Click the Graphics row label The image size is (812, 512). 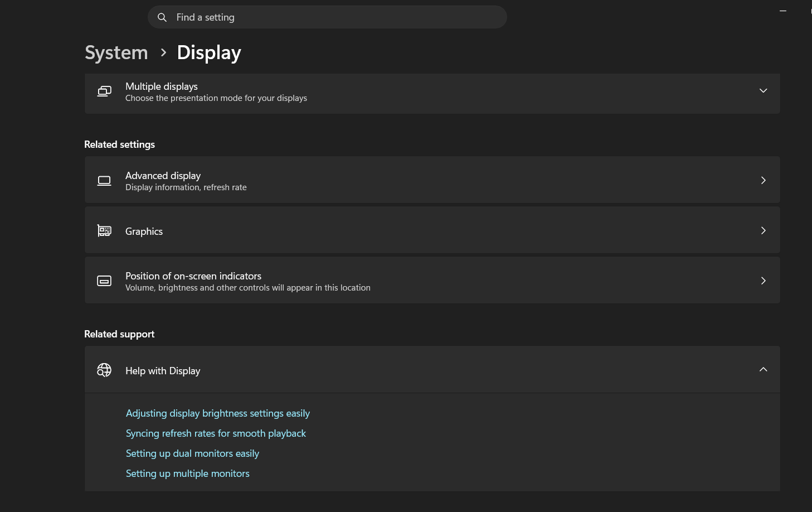[x=144, y=231]
